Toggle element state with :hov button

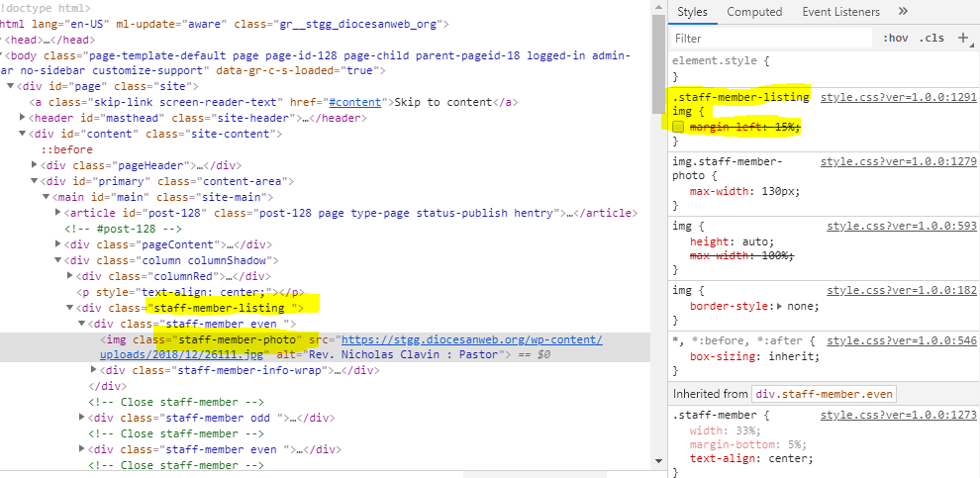(x=894, y=38)
